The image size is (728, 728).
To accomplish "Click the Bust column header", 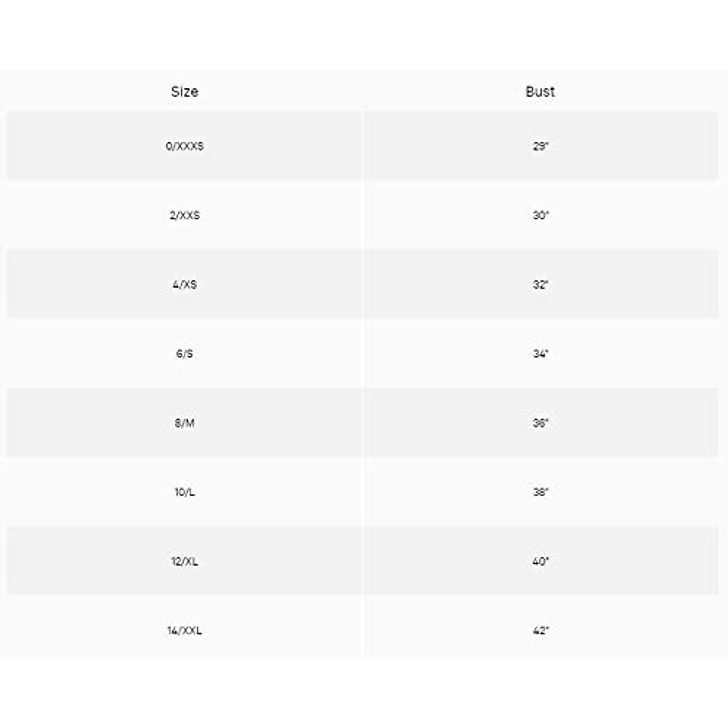I will click(540, 92).
